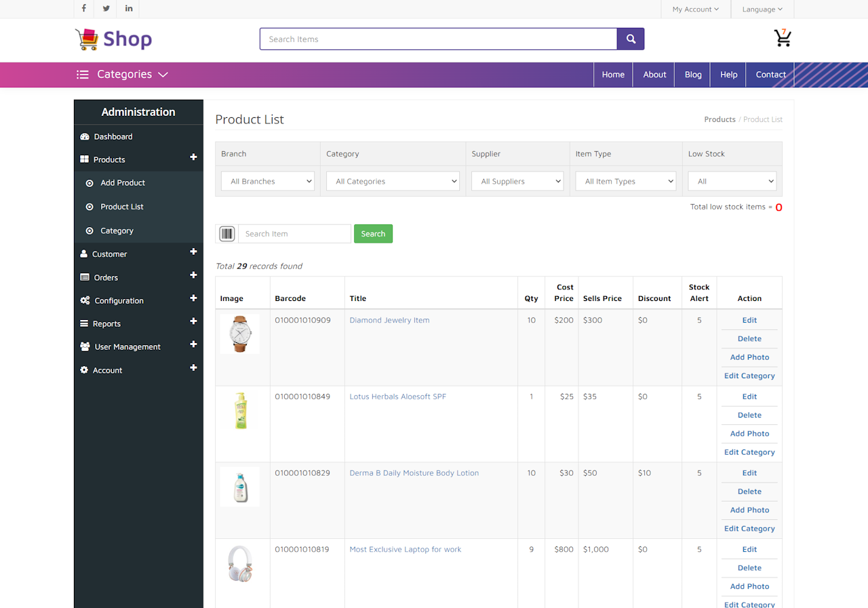The image size is (868, 608).
Task: Click the LinkedIn icon in the top bar
Action: coord(128,9)
